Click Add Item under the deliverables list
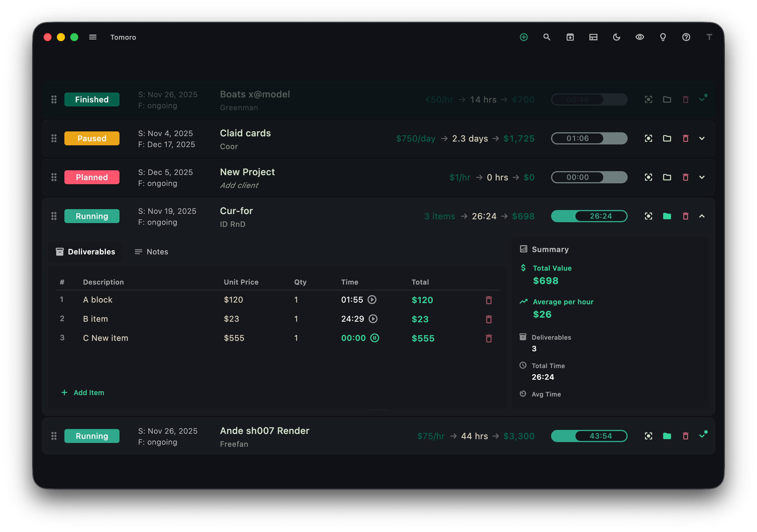The width and height of the screenshot is (757, 532). tap(83, 392)
